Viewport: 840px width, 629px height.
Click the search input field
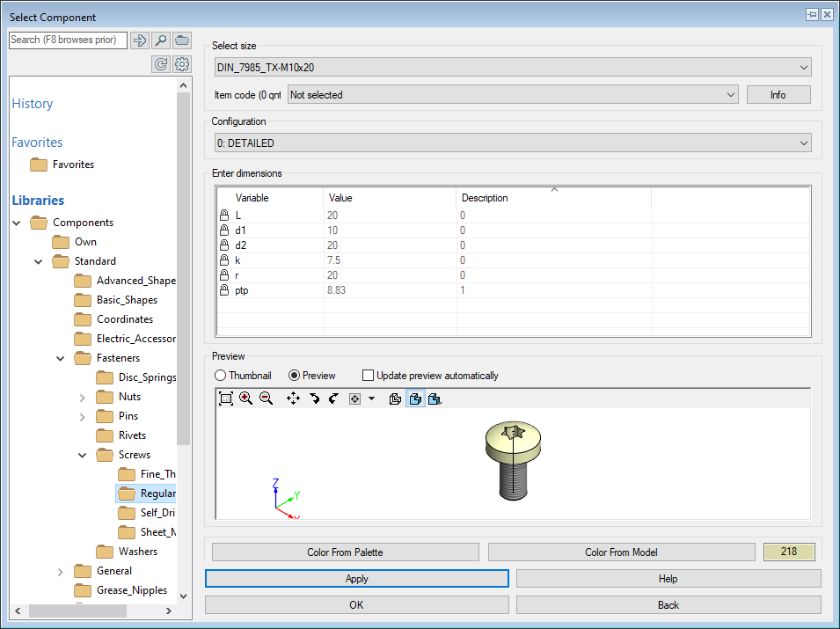[68, 40]
